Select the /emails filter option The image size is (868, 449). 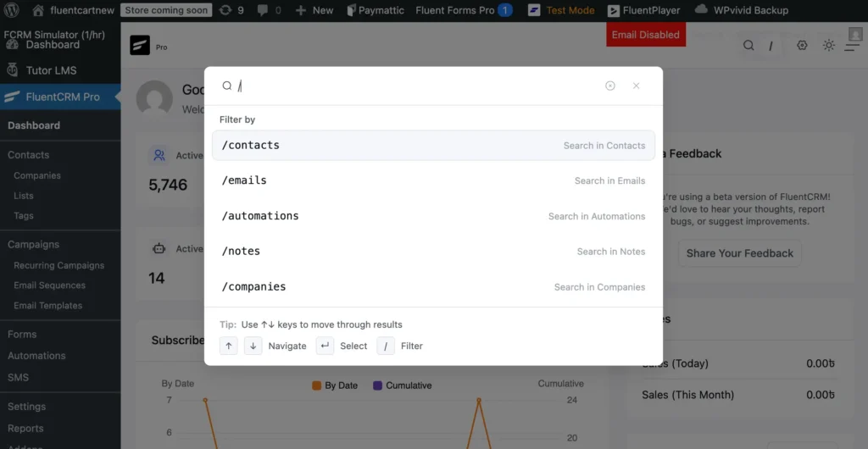click(x=433, y=180)
